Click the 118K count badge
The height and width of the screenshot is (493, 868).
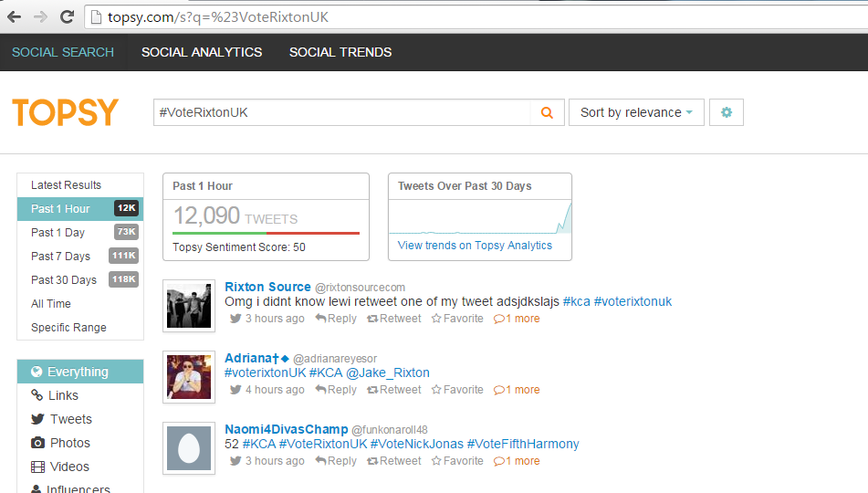point(123,279)
